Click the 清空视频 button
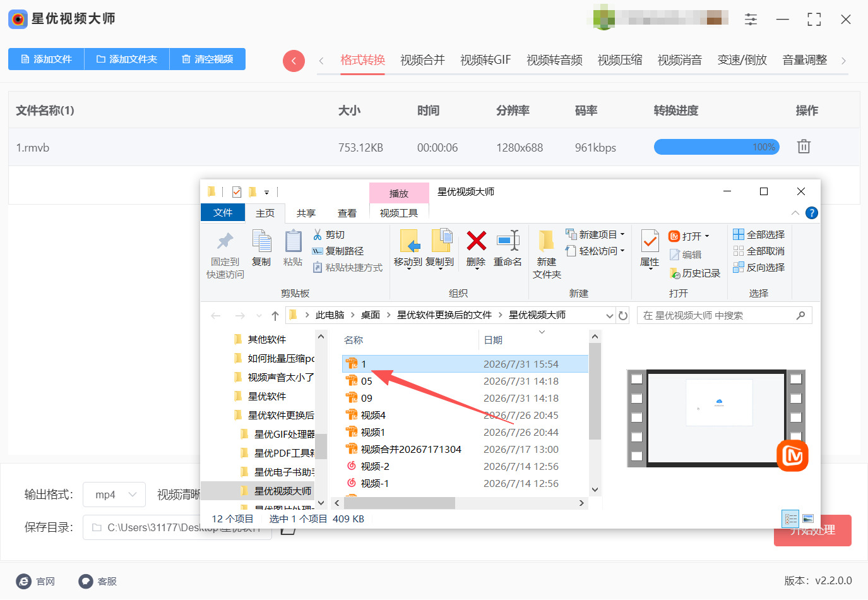The image size is (868, 600). [x=208, y=59]
